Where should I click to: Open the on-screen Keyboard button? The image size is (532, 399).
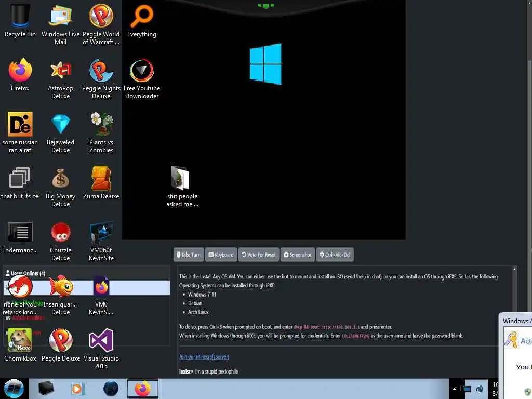click(221, 255)
